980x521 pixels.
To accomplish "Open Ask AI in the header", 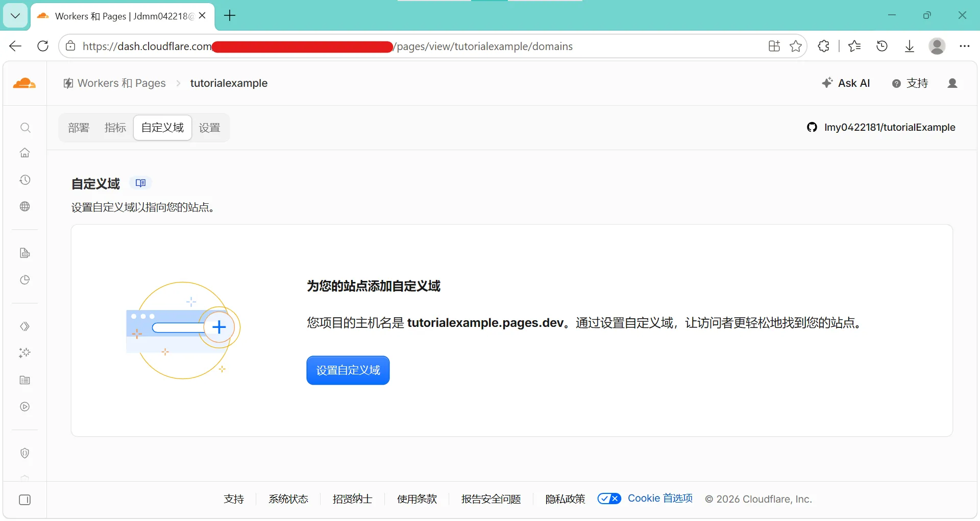I will pos(846,83).
